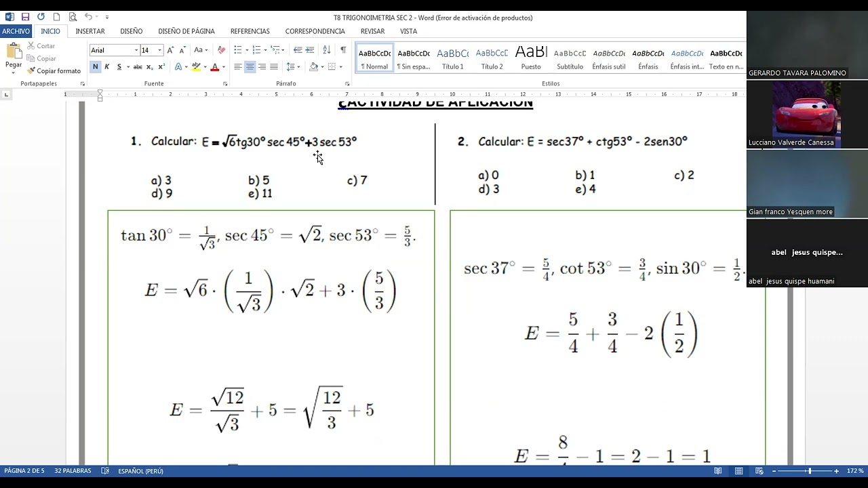Justify the paragraph text
This screenshot has width=868, height=488.
[274, 67]
